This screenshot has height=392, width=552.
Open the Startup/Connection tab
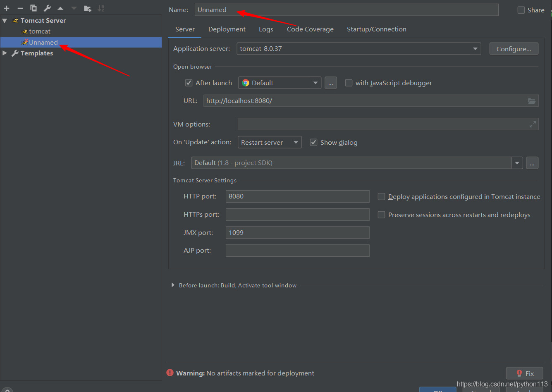pos(377,29)
